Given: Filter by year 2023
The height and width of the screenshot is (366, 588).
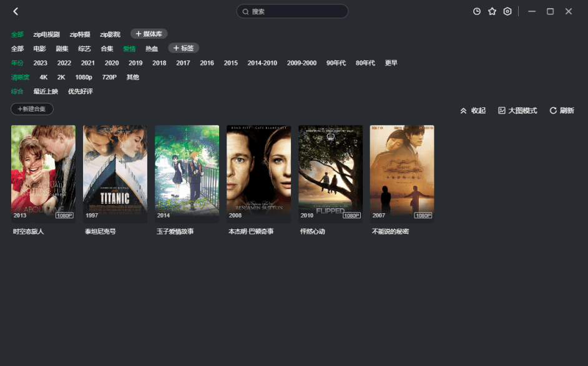Looking at the screenshot, I should tap(40, 63).
